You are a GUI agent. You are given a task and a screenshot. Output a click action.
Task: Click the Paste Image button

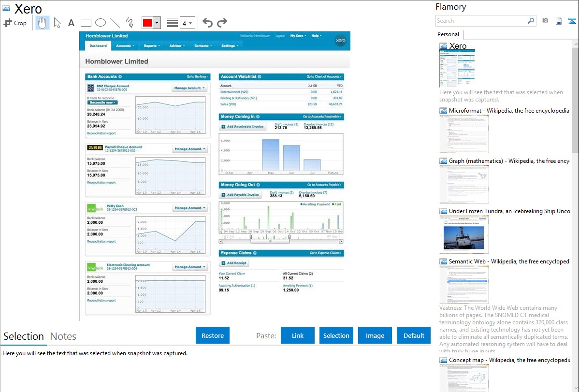click(375, 335)
